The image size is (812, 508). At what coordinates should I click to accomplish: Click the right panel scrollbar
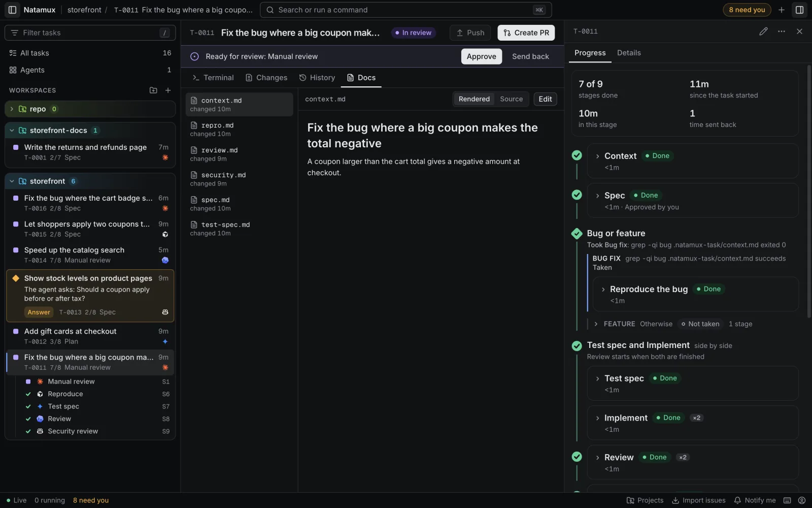[809, 190]
